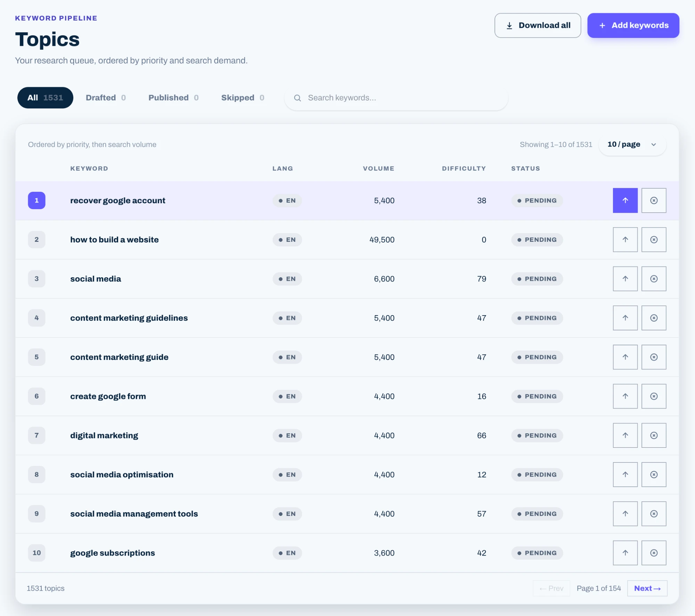Focus the Search keywords field

[x=396, y=98]
